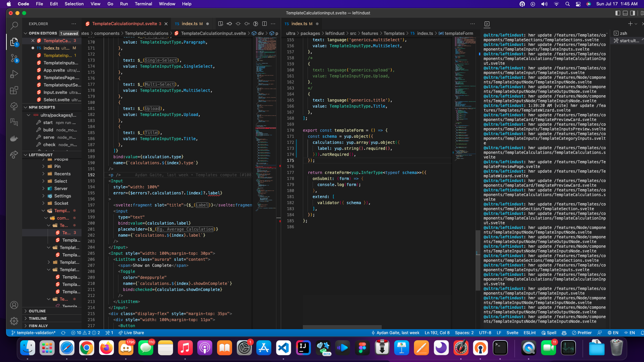Screen dimensions: 644x362
Task: Toggle the primary sidebar layout button
Action: (618, 13)
